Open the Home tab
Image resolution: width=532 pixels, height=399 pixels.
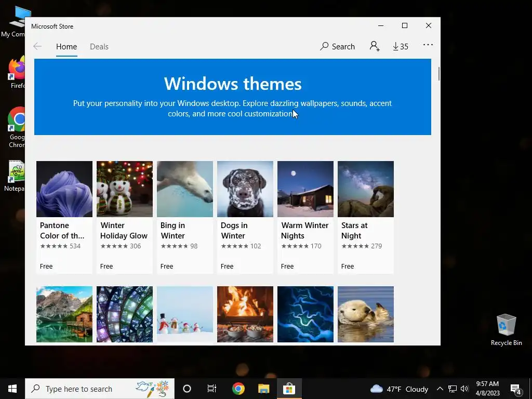[x=66, y=46]
